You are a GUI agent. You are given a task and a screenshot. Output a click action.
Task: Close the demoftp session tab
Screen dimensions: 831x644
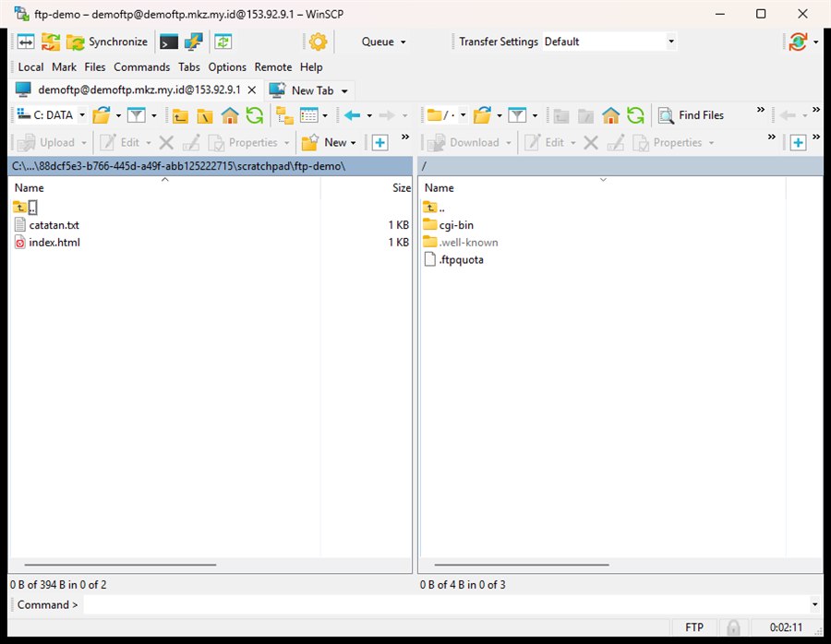[x=252, y=90]
